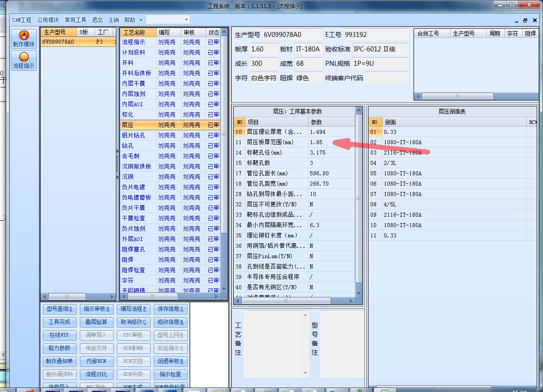Select the 层压PinLam(Y/N) parameter row
The height and width of the screenshot is (392, 543).
[x=294, y=256]
